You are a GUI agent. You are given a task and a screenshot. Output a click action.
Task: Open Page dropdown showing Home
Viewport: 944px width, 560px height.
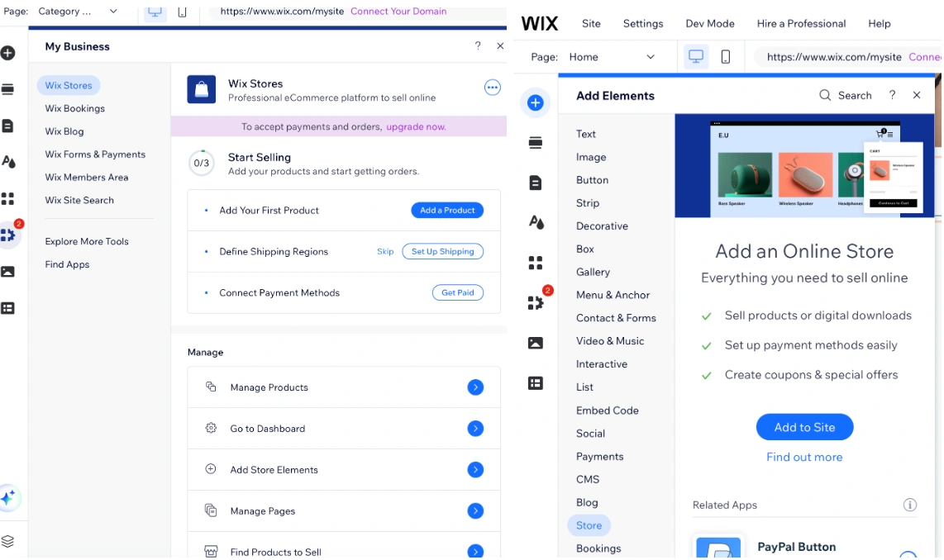[x=611, y=57]
